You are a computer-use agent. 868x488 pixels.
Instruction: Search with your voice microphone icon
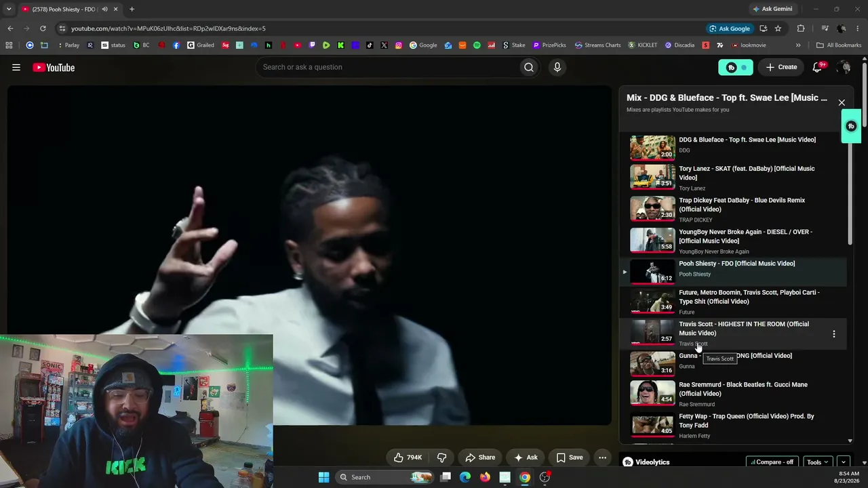tap(557, 67)
